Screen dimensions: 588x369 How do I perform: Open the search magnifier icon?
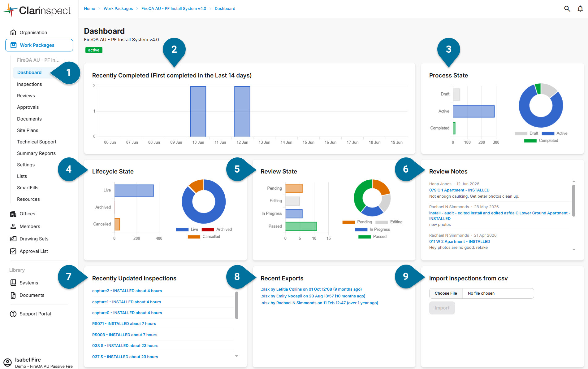tap(567, 9)
